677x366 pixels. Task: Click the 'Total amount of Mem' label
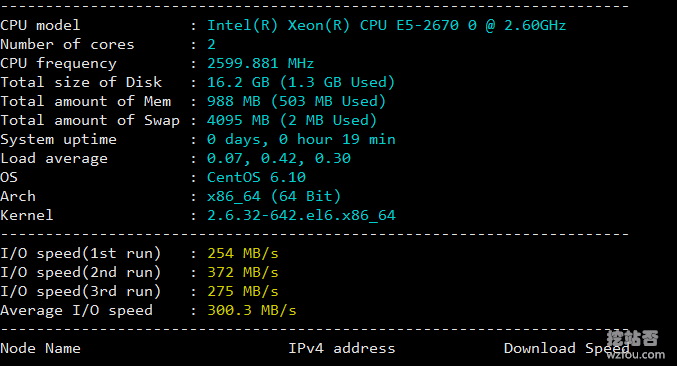click(85, 101)
